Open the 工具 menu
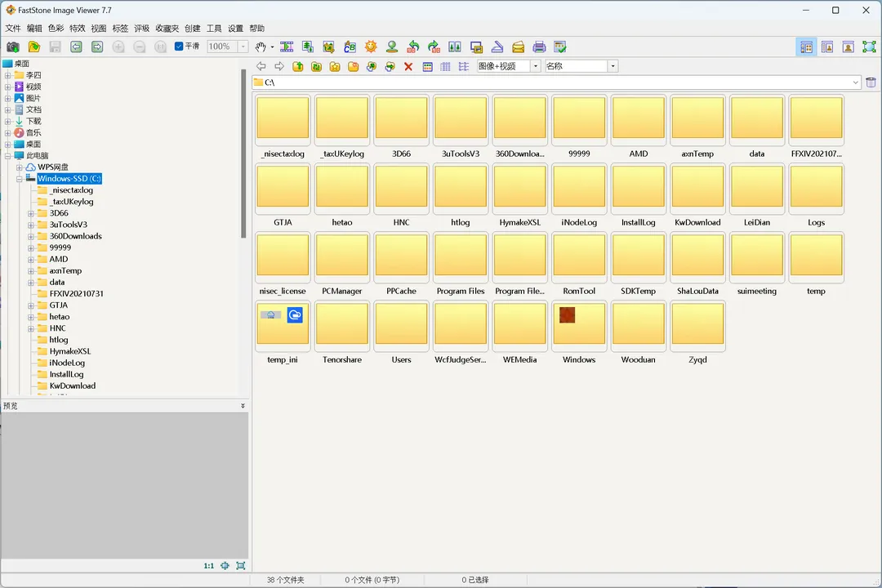The height and width of the screenshot is (588, 882). tap(213, 28)
